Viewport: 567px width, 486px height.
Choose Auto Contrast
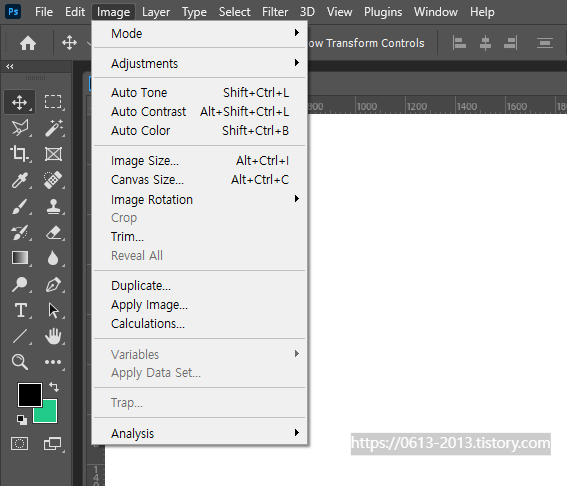click(200, 111)
